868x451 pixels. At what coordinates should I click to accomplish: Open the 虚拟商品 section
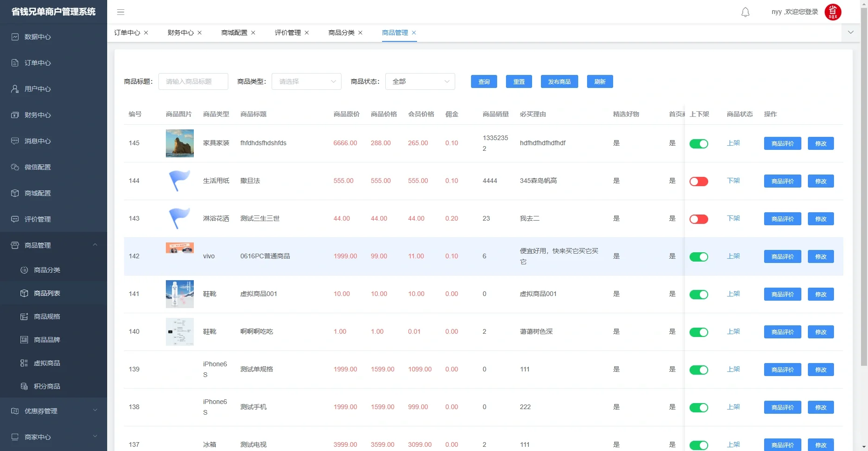[x=47, y=363]
